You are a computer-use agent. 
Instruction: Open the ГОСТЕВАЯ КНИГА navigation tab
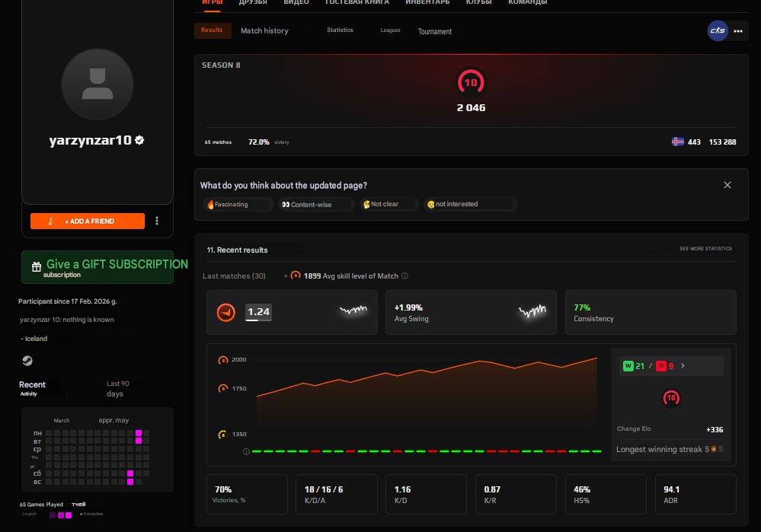point(357,2)
